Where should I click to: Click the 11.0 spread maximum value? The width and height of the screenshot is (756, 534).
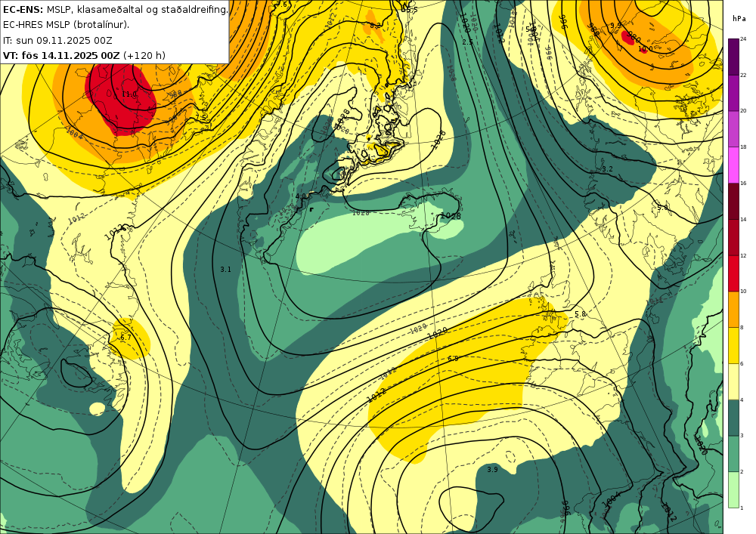pyautogui.click(x=129, y=94)
